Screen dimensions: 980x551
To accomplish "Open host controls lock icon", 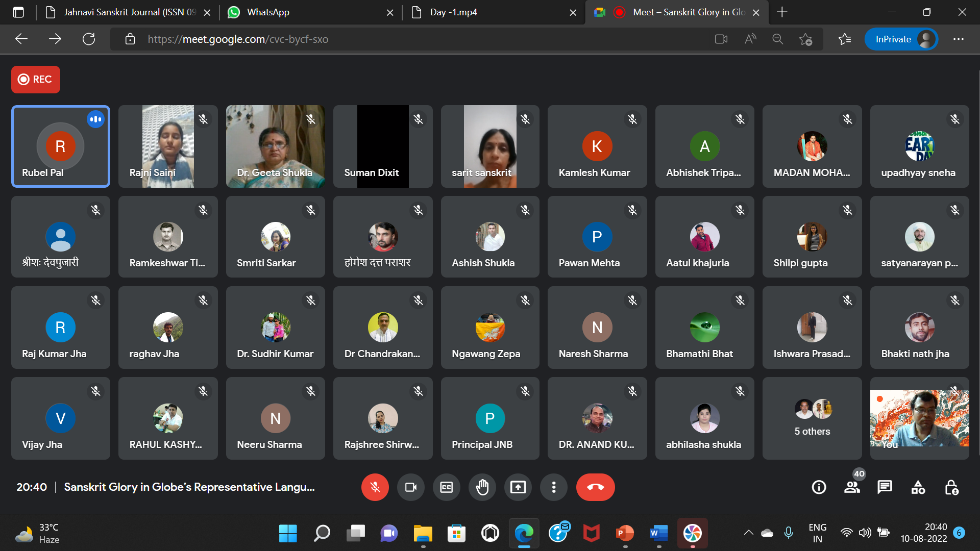I will [951, 487].
